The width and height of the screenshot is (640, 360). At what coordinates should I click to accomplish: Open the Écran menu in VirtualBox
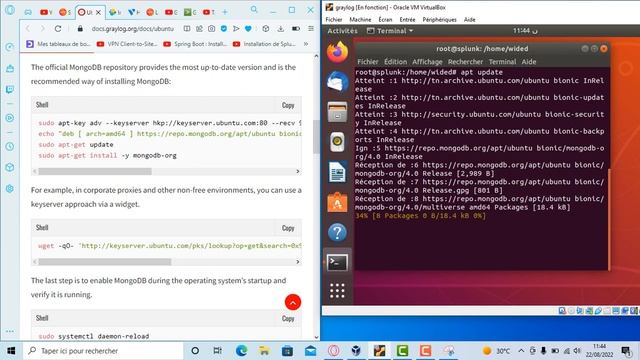tap(385, 19)
